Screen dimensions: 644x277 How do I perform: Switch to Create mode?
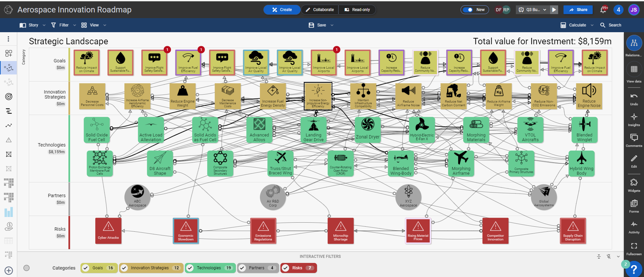[x=282, y=10]
